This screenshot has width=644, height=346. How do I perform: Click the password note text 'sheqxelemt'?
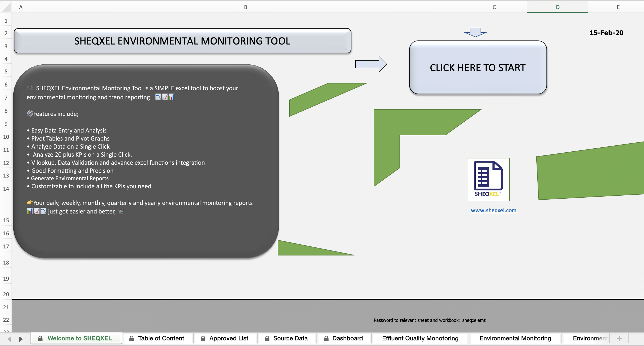click(x=474, y=320)
